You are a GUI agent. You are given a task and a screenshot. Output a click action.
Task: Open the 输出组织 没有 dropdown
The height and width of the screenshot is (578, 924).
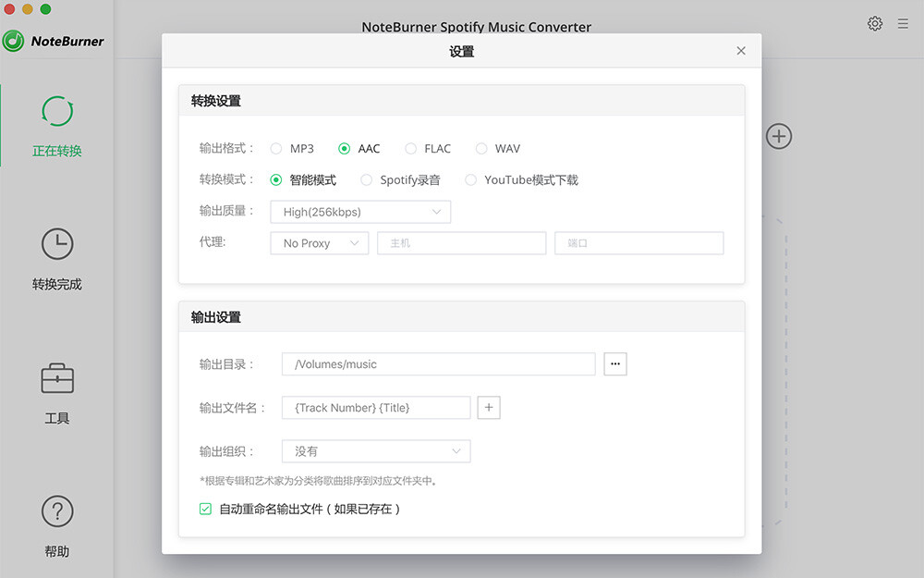(x=376, y=451)
